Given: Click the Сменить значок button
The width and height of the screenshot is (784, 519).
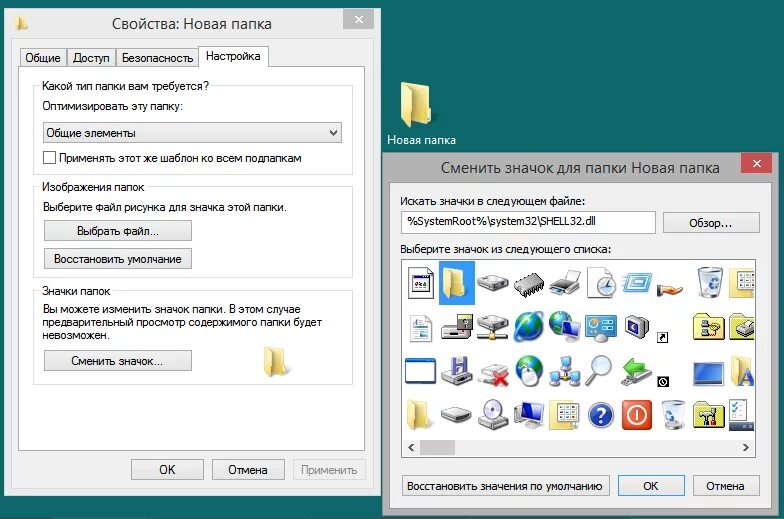Looking at the screenshot, I should point(118,361).
